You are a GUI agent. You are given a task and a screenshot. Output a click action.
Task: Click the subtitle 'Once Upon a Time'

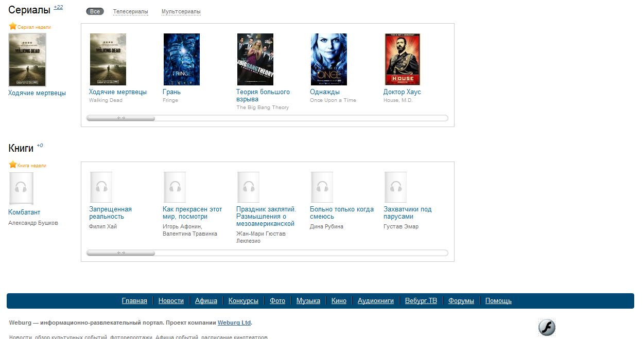click(333, 100)
